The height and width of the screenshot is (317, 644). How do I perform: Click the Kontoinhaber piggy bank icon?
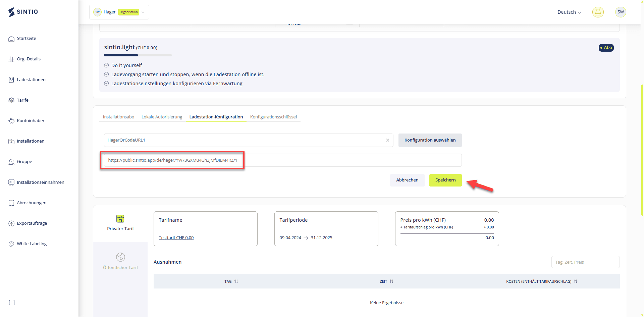tap(11, 121)
